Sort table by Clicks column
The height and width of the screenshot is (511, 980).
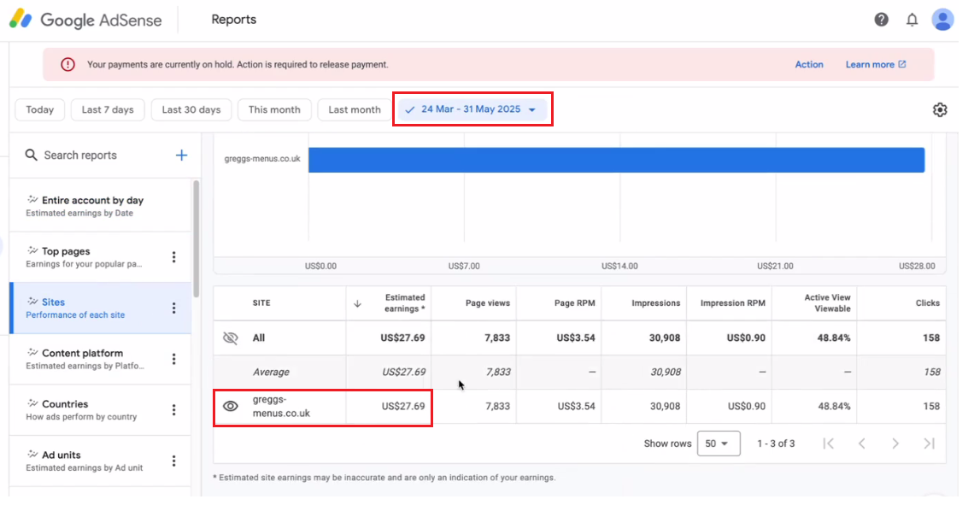[928, 303]
